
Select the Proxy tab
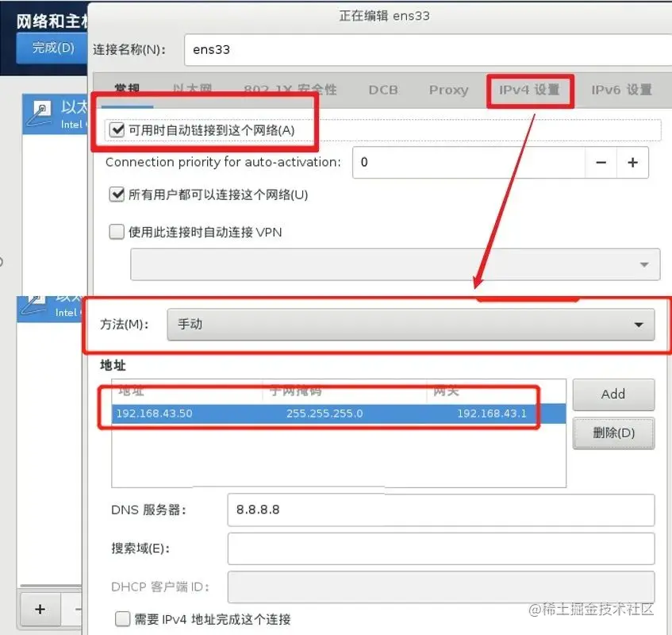(448, 90)
